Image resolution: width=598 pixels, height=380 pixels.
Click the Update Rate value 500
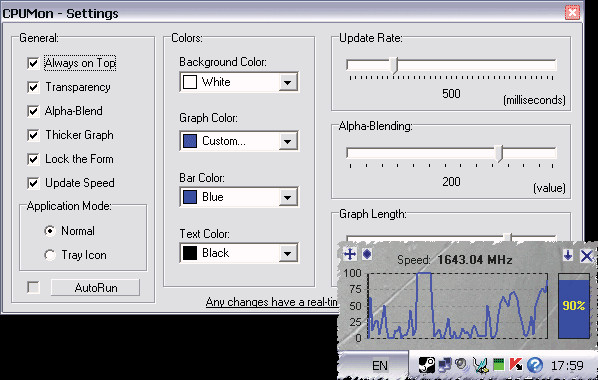coord(451,93)
